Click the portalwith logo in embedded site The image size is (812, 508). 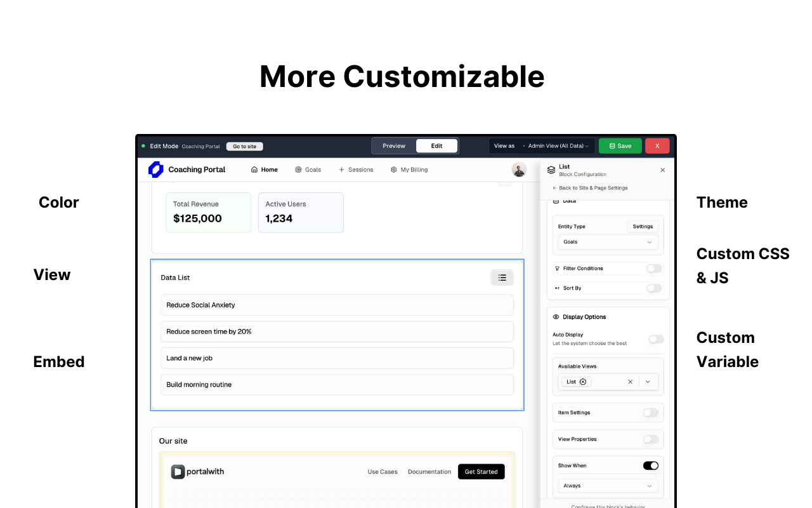(197, 471)
